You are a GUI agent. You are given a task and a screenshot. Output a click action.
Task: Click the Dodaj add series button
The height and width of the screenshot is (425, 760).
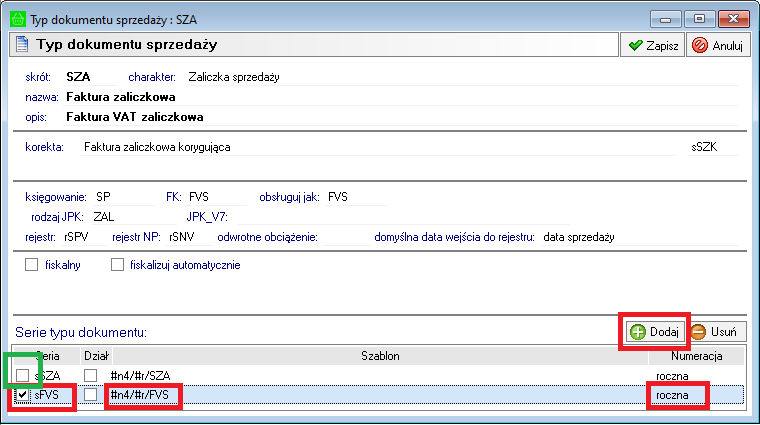point(655,331)
